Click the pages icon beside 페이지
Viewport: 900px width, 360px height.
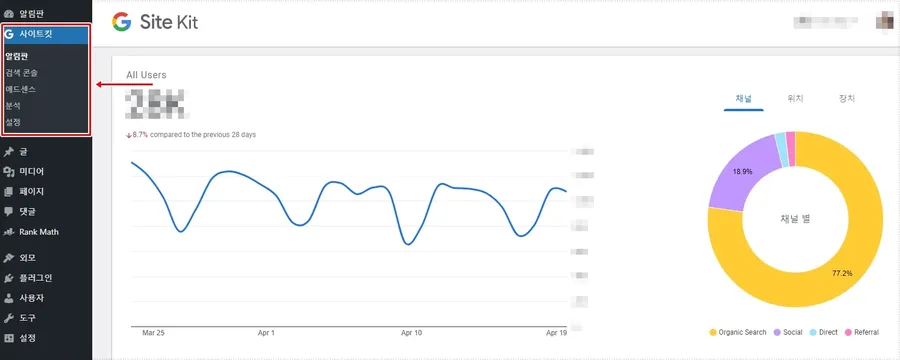point(8,191)
